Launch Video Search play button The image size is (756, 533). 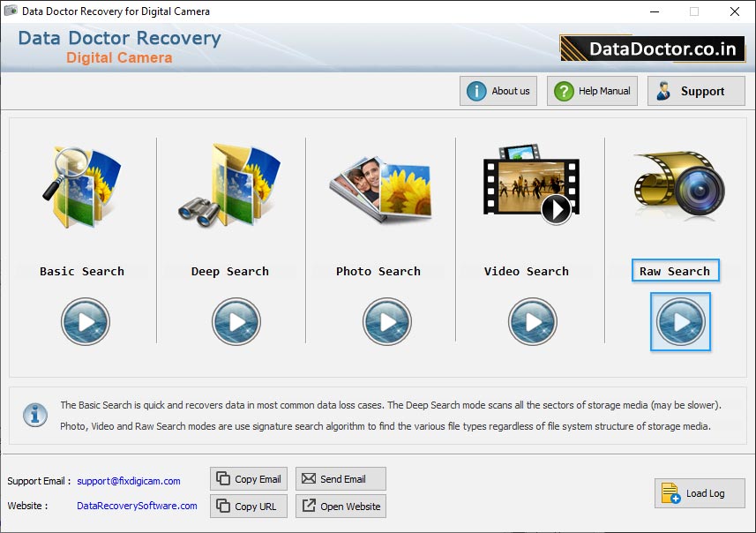point(532,322)
